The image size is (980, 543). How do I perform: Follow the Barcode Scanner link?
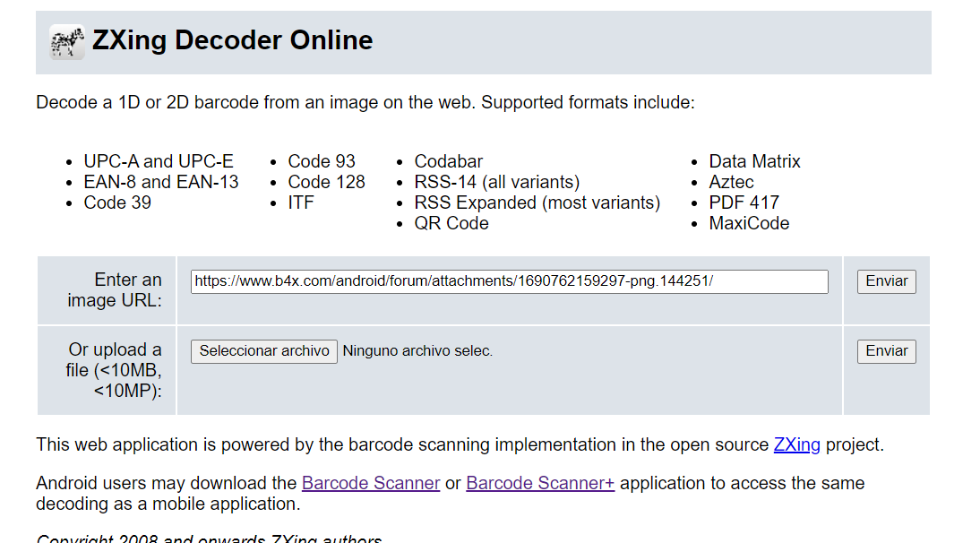(x=371, y=484)
